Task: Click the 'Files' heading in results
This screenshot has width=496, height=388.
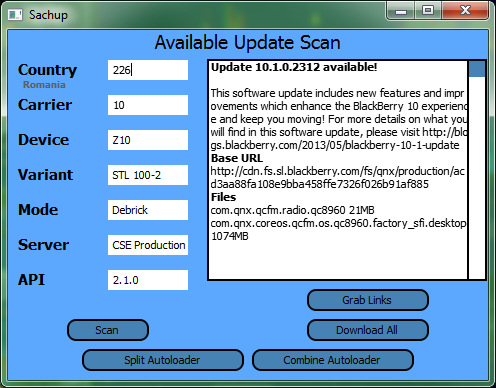Action: (223, 197)
